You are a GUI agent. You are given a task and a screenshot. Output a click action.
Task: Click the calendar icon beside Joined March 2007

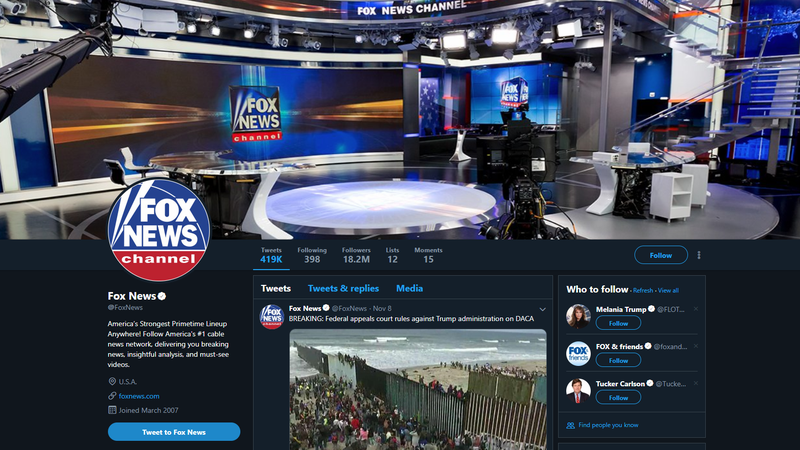click(x=112, y=410)
